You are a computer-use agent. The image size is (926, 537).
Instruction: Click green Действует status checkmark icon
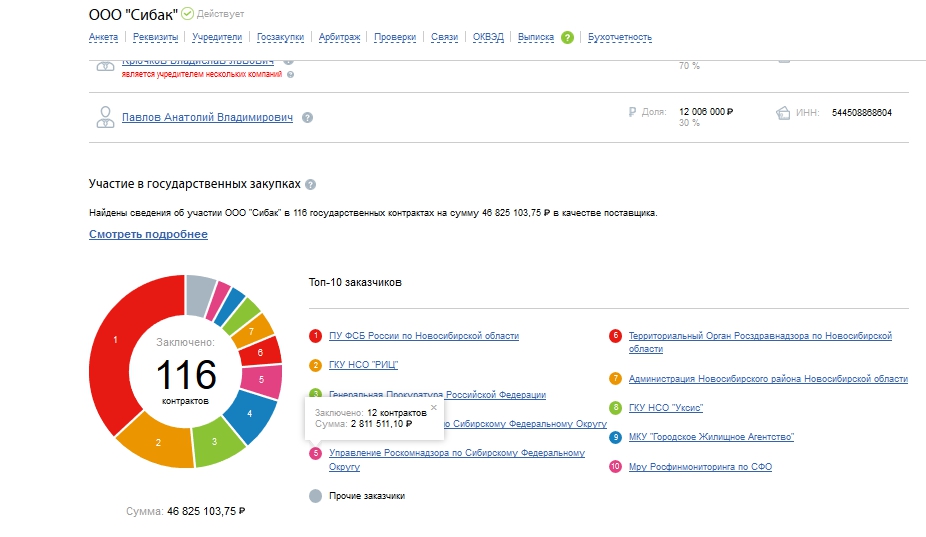(x=187, y=13)
